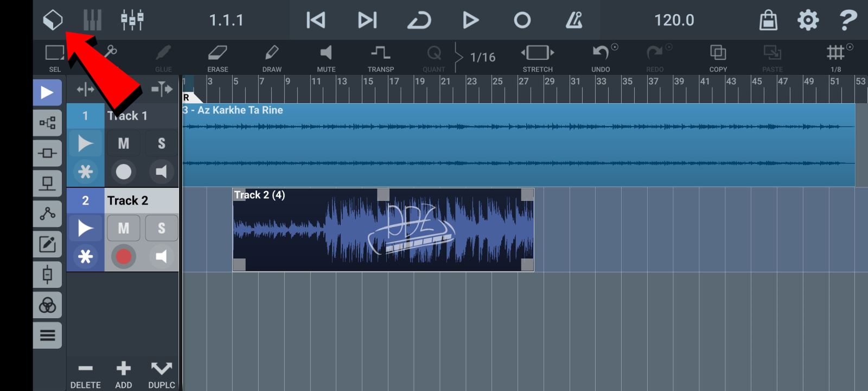
Task: Open settings gear
Action: click(x=808, y=20)
